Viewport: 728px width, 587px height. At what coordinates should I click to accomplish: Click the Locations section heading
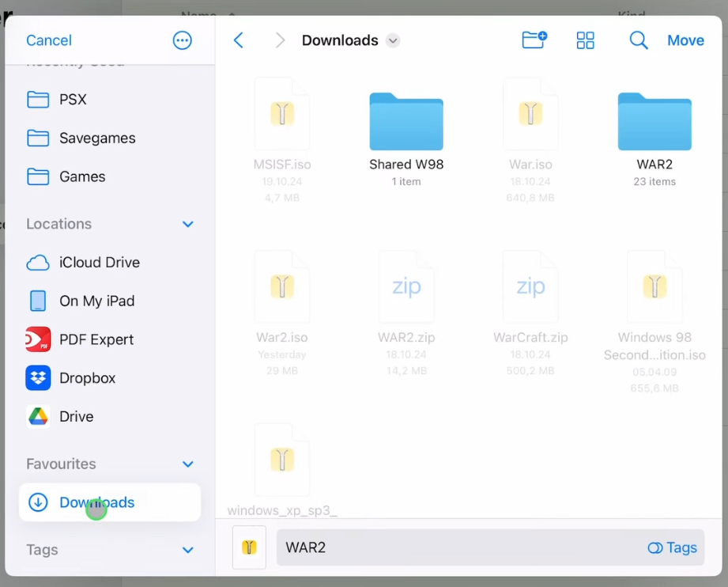[59, 224]
